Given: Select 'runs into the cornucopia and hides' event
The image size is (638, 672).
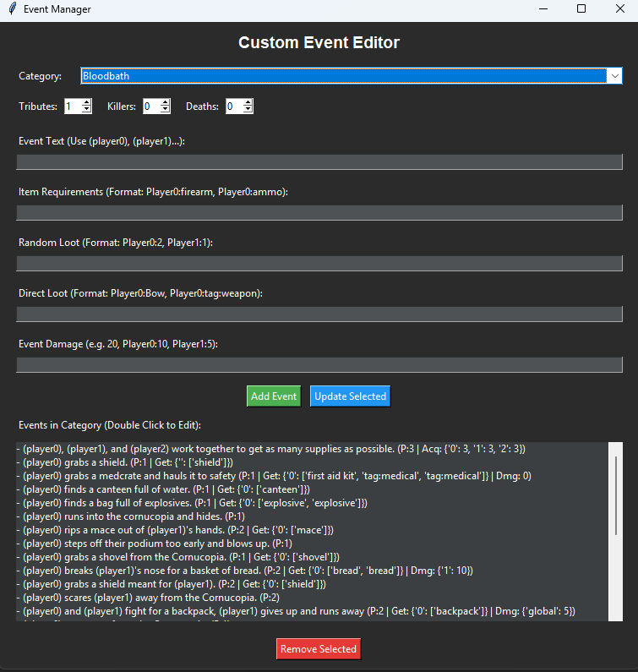Looking at the screenshot, I should point(312,516).
